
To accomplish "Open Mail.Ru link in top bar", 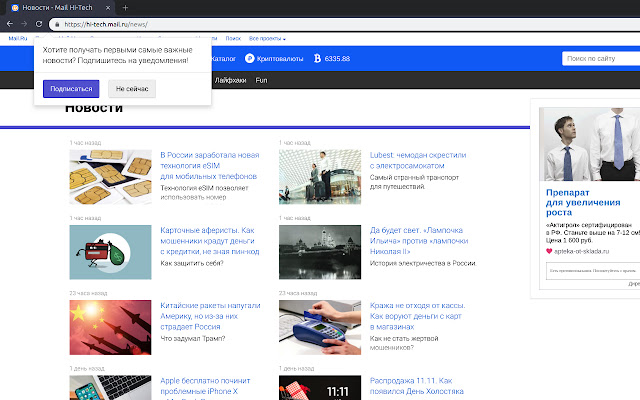I will point(18,38).
